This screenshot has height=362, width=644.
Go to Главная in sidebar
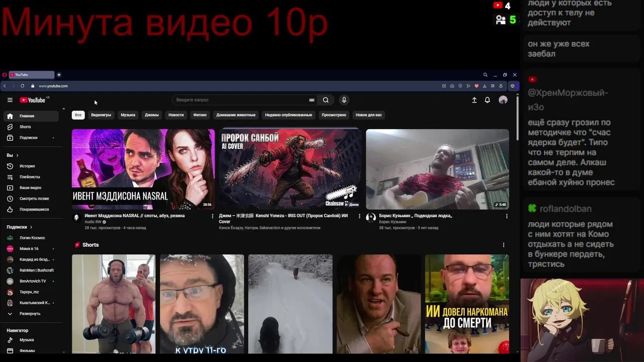click(x=31, y=116)
